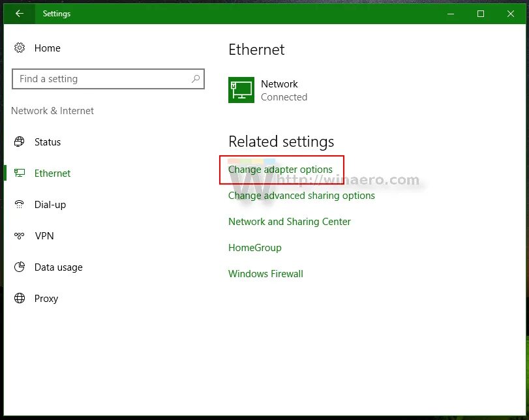Image resolution: width=529 pixels, height=420 pixels.
Task: Select the green Network connection icon
Action: pos(241,90)
